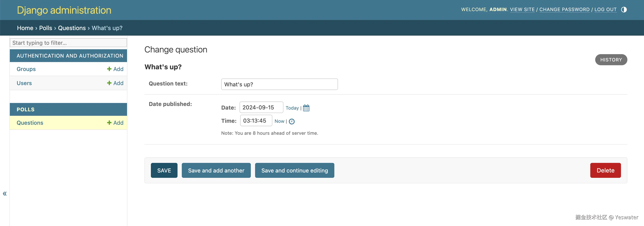The image size is (644, 226).
Task: Focus the Question text input field
Action: pos(279,84)
